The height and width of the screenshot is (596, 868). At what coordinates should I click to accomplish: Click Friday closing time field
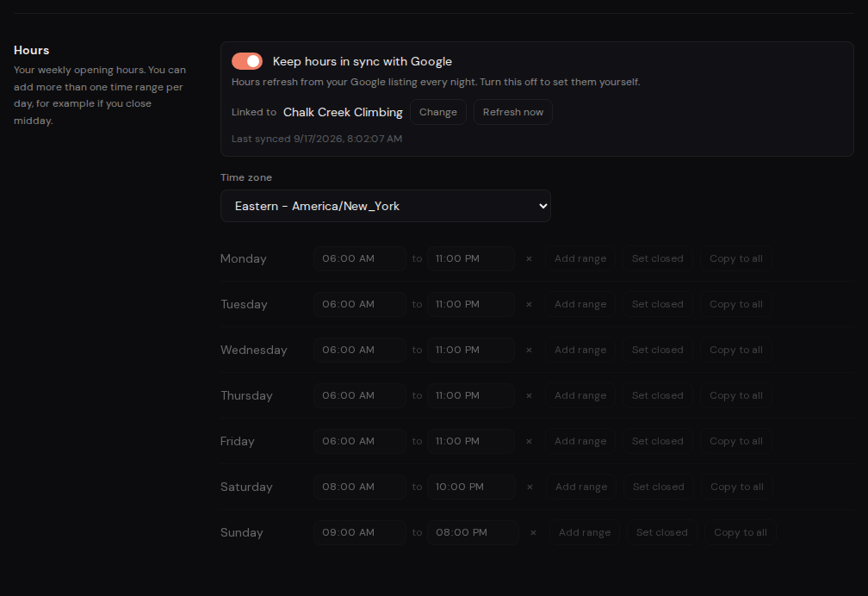(x=470, y=442)
